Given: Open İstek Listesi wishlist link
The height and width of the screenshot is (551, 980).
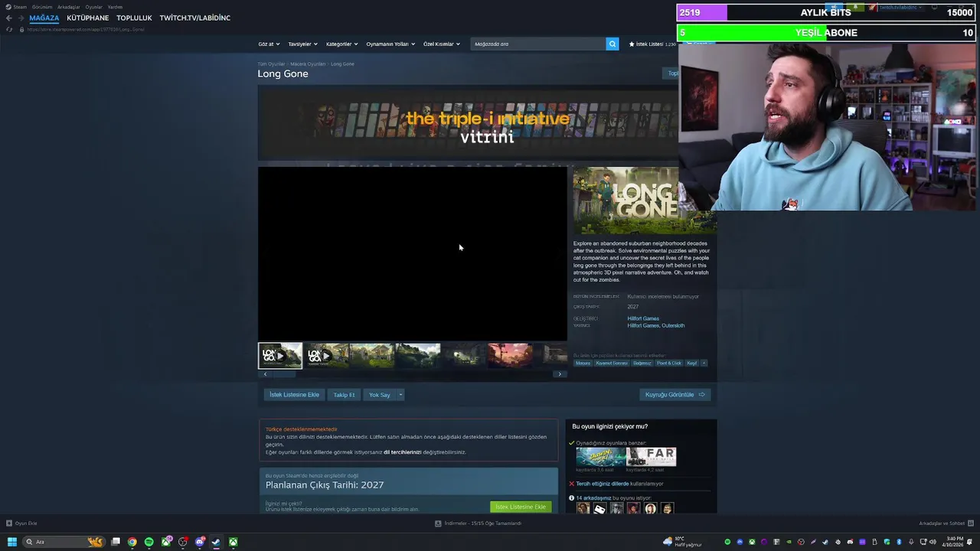Looking at the screenshot, I should click(x=652, y=44).
